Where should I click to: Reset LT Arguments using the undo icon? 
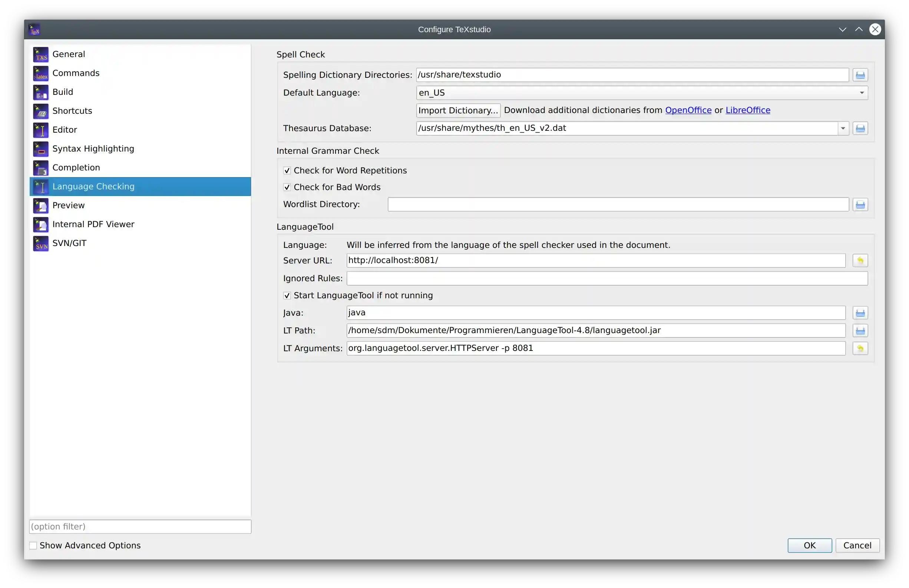pos(860,348)
